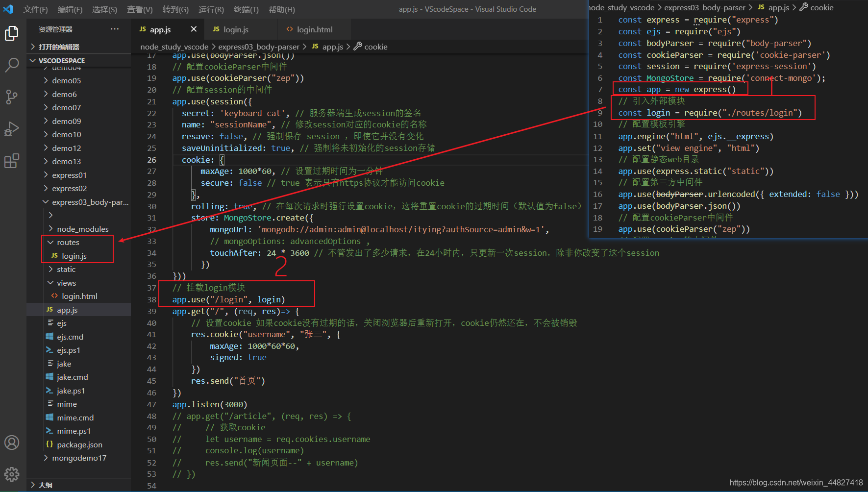
Task: Expand the demo05 folder
Action: click(x=78, y=80)
